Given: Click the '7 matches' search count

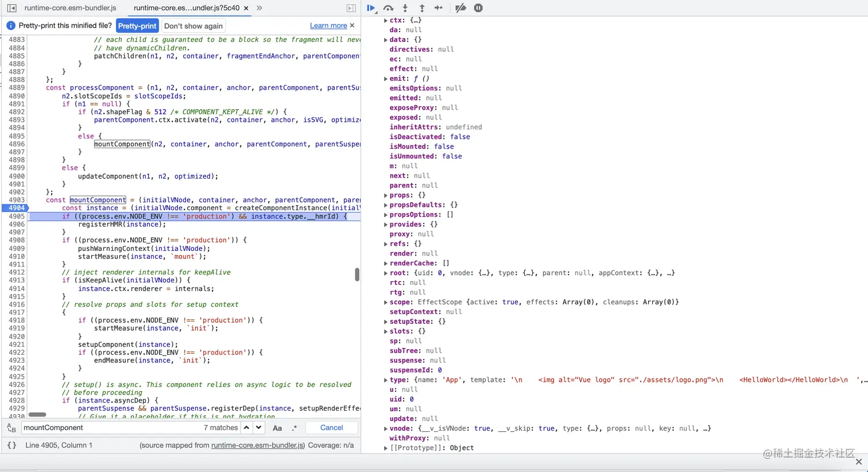Looking at the screenshot, I should click(220, 428).
